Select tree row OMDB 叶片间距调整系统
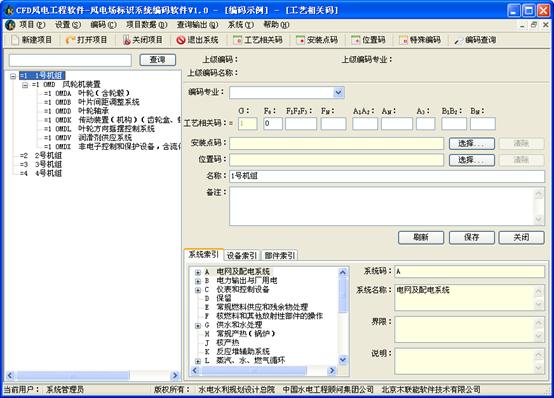The image size is (554, 398). pos(92,102)
